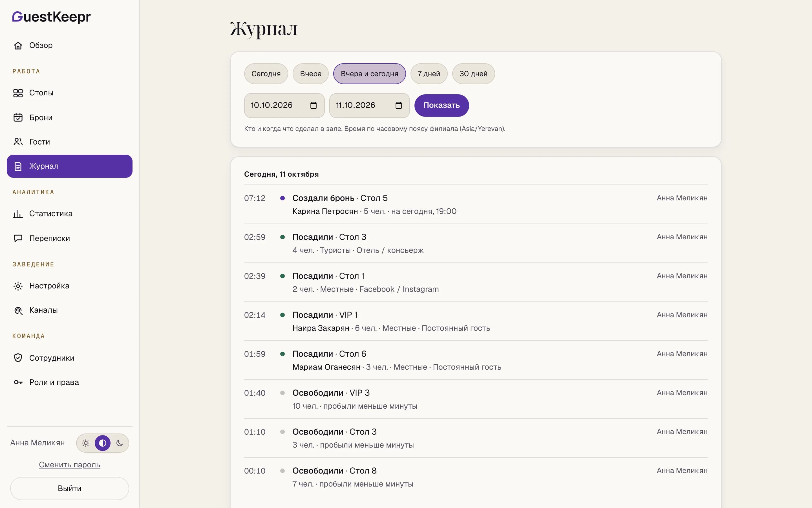Viewport: 812px width, 508px height.
Task: Switch to dark theme moon icon
Action: 120,443
